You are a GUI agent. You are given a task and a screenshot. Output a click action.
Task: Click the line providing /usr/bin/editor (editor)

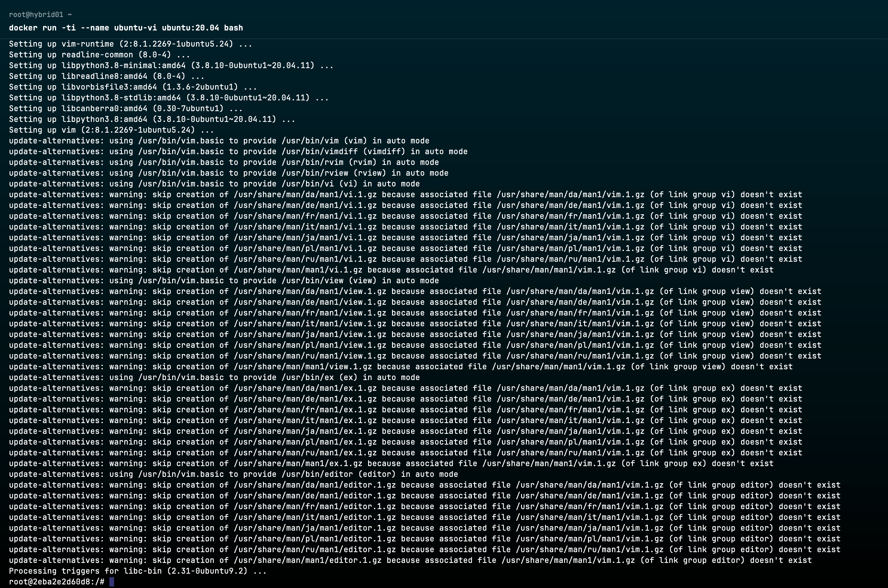pos(233,474)
